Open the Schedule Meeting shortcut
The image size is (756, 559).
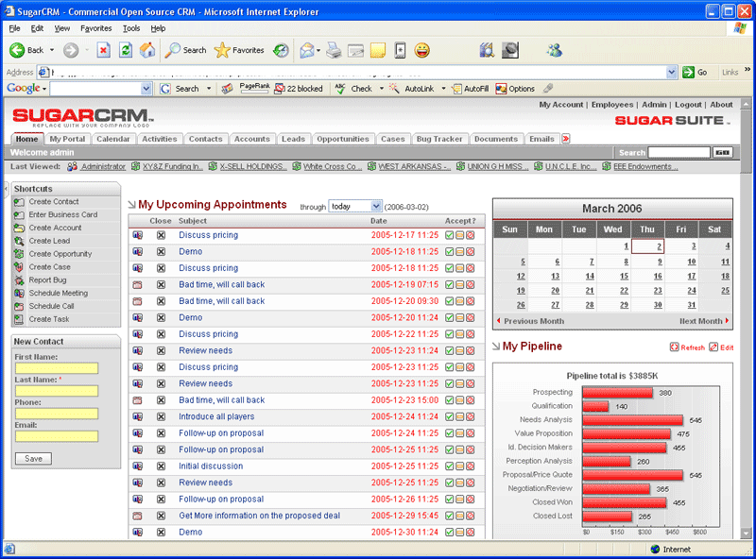[59, 293]
